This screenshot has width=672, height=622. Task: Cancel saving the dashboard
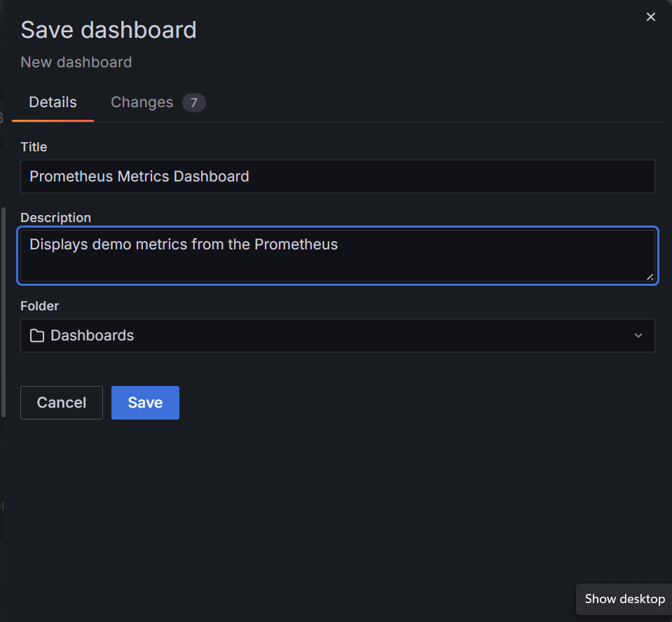click(x=62, y=403)
